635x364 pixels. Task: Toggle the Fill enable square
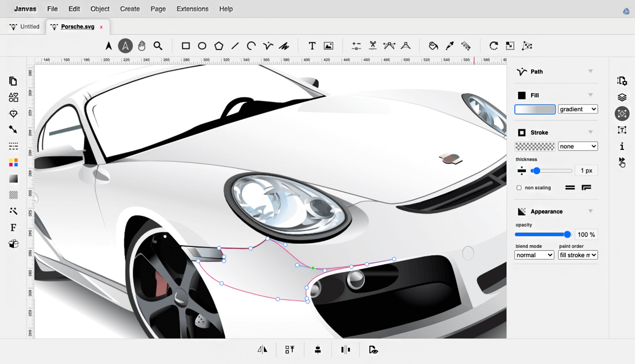pyautogui.click(x=522, y=95)
